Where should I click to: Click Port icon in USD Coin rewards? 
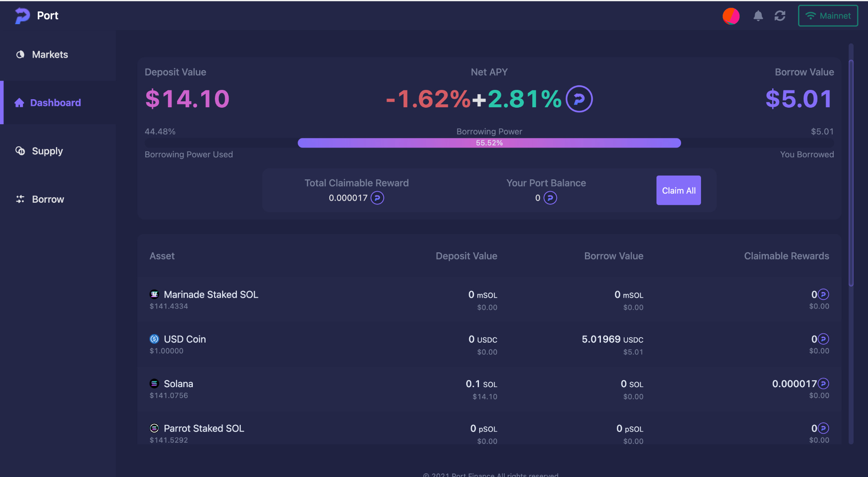[823, 339]
